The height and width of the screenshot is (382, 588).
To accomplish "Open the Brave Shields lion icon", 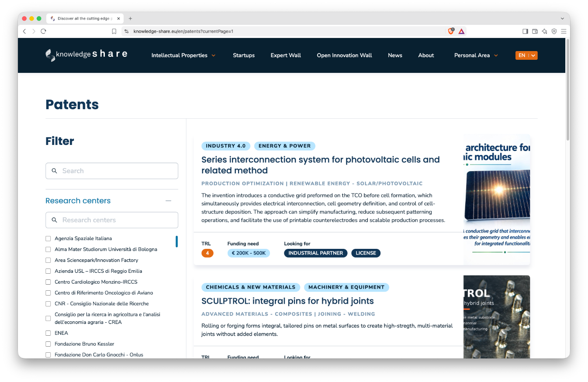I will click(x=451, y=31).
